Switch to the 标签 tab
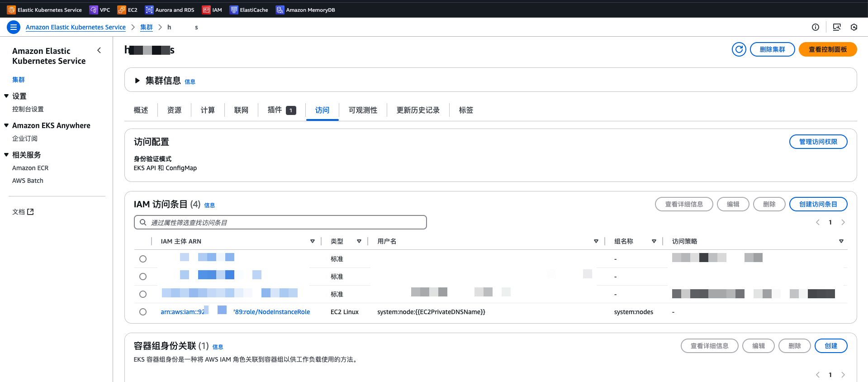 click(x=466, y=110)
